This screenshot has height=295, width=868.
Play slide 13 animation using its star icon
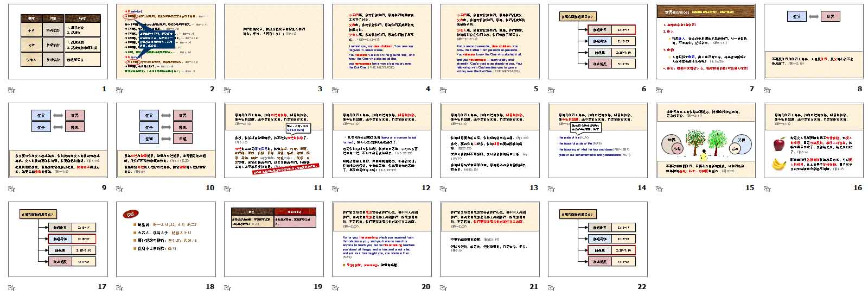point(444,189)
